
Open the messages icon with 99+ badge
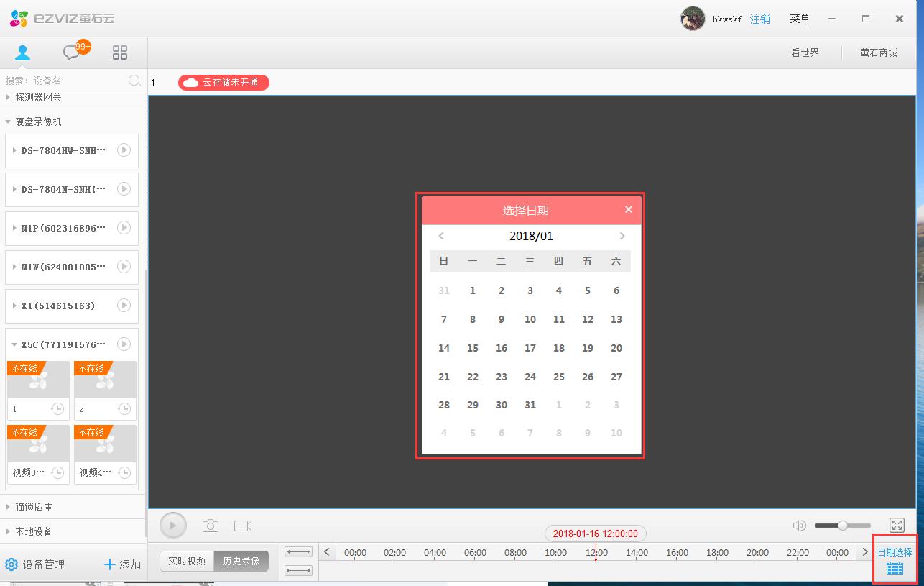coord(73,52)
